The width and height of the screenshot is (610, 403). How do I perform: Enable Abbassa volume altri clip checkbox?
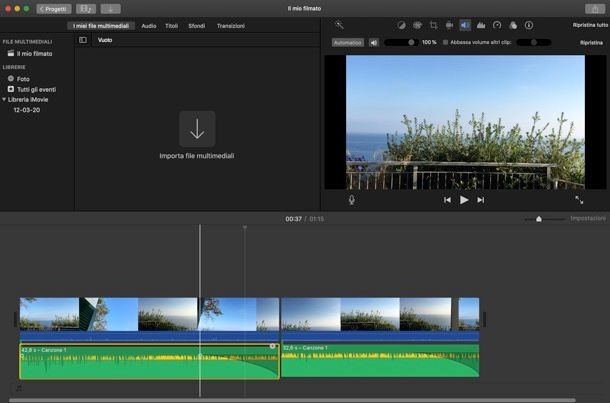[445, 42]
